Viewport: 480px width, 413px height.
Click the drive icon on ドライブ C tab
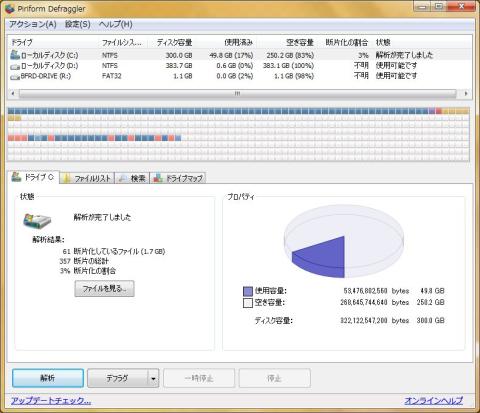(x=16, y=177)
